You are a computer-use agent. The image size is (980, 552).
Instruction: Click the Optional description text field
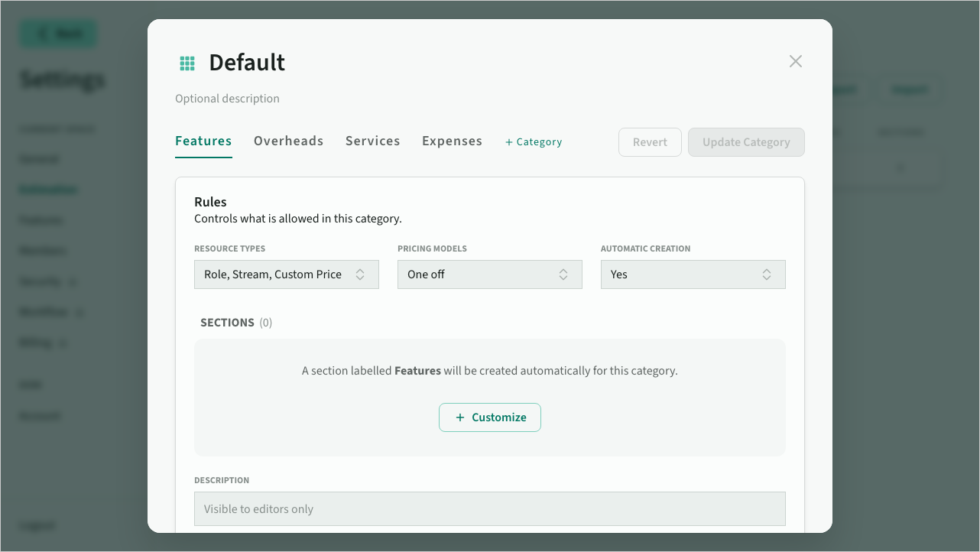[228, 99]
